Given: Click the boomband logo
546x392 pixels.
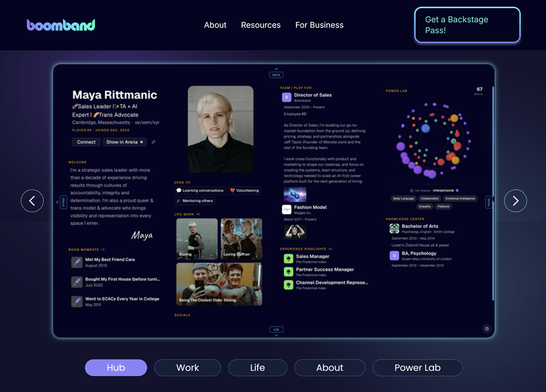Looking at the screenshot, I should pyautogui.click(x=61, y=25).
